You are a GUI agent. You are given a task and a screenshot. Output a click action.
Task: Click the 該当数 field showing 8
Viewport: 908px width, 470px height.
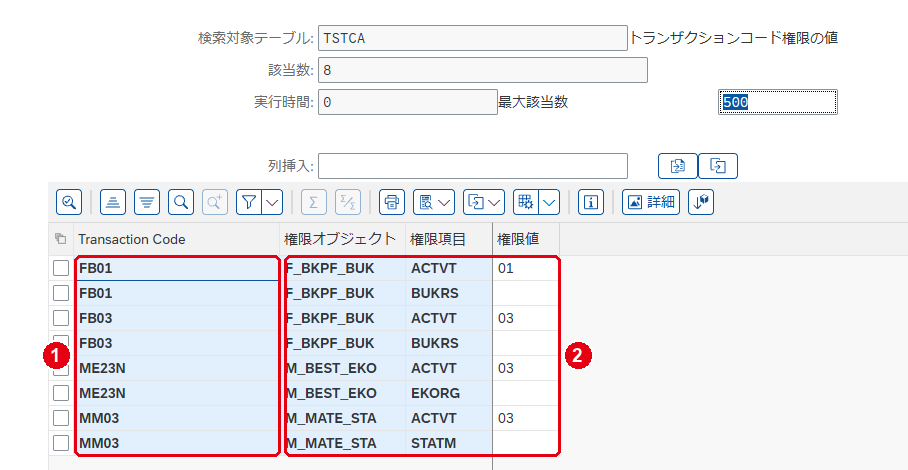483,70
